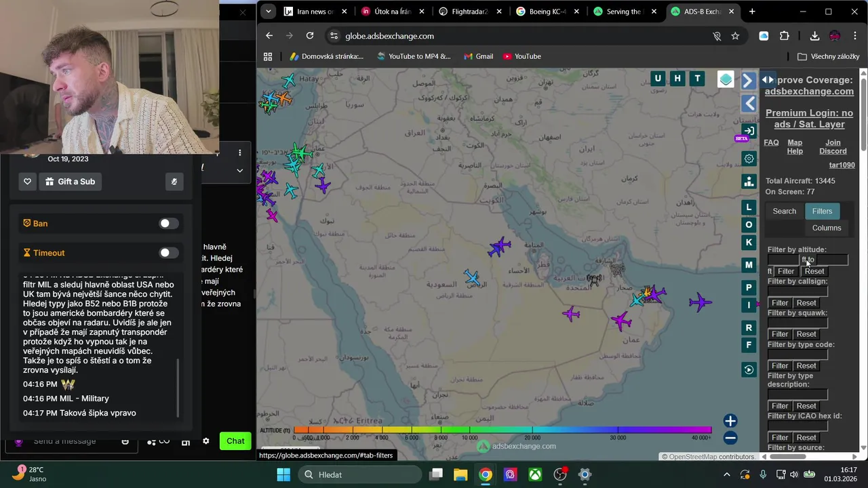Screen dimensions: 868x488
Task: Click the muted microphone button in user card
Action: (174, 182)
